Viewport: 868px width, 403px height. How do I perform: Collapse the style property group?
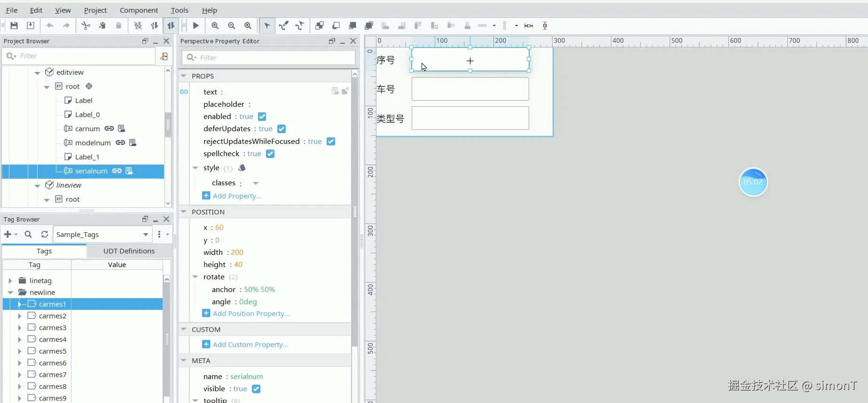point(195,168)
